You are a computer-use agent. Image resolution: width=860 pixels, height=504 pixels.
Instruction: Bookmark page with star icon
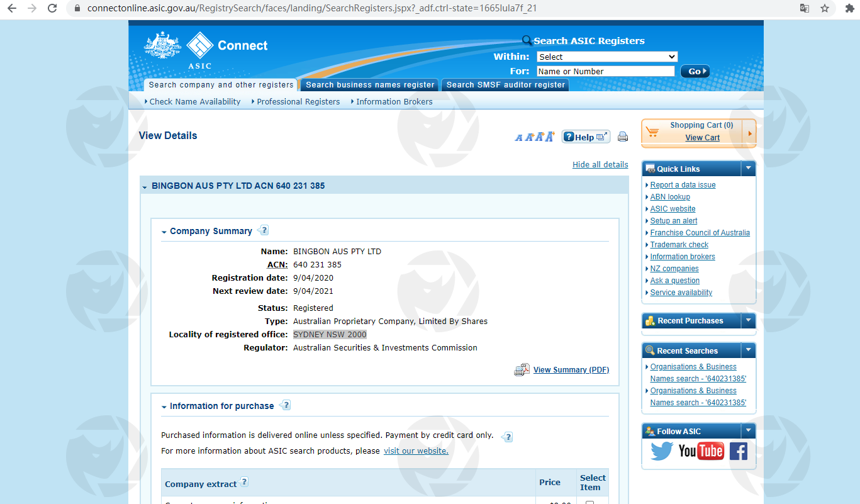825,9
